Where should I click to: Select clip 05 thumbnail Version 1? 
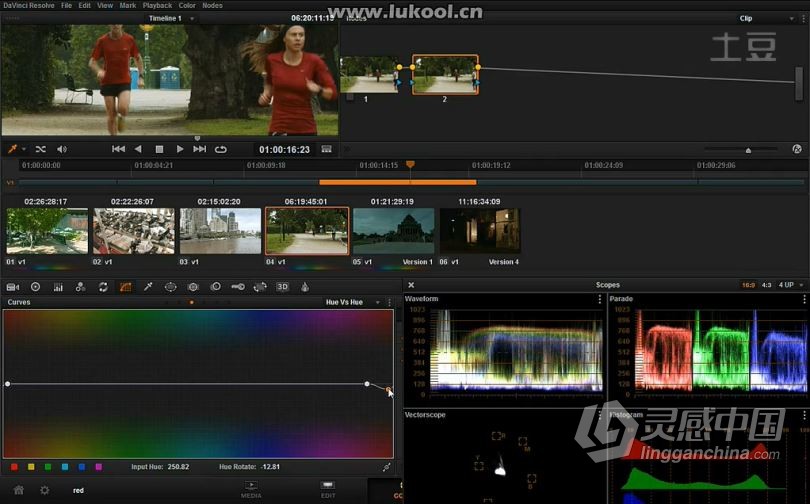[x=393, y=231]
